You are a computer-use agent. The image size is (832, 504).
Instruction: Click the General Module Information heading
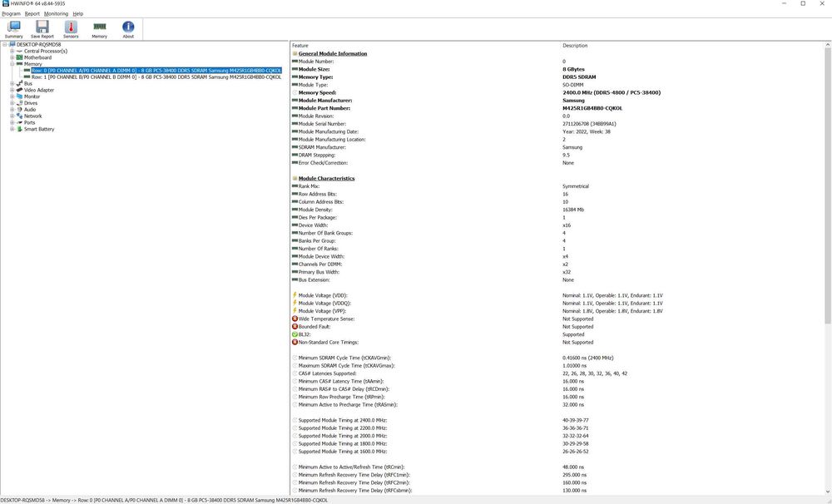(333, 53)
